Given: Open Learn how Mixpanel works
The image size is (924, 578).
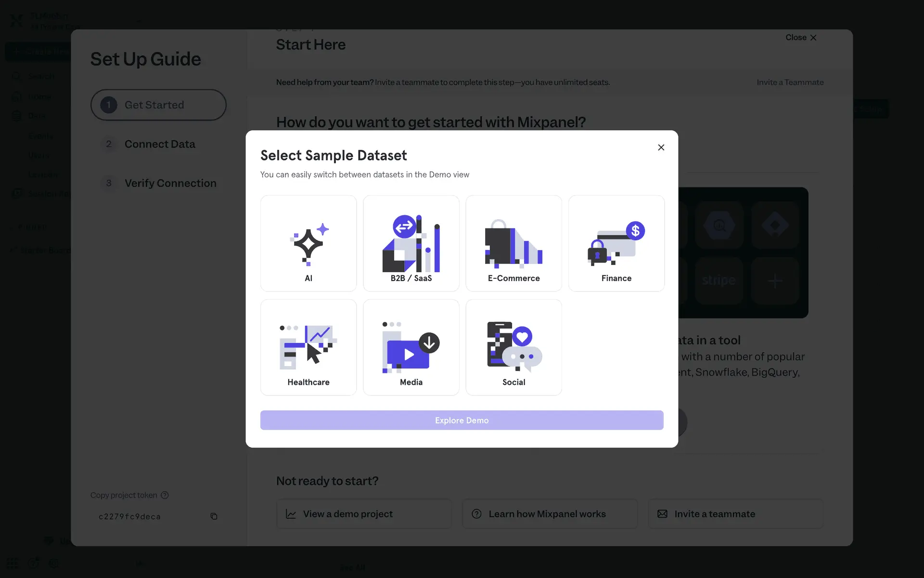Looking at the screenshot, I should [550, 514].
